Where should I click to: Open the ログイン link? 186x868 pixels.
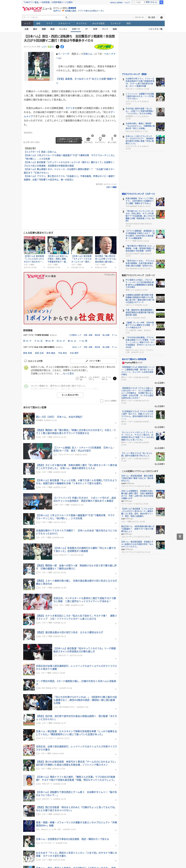57,11
